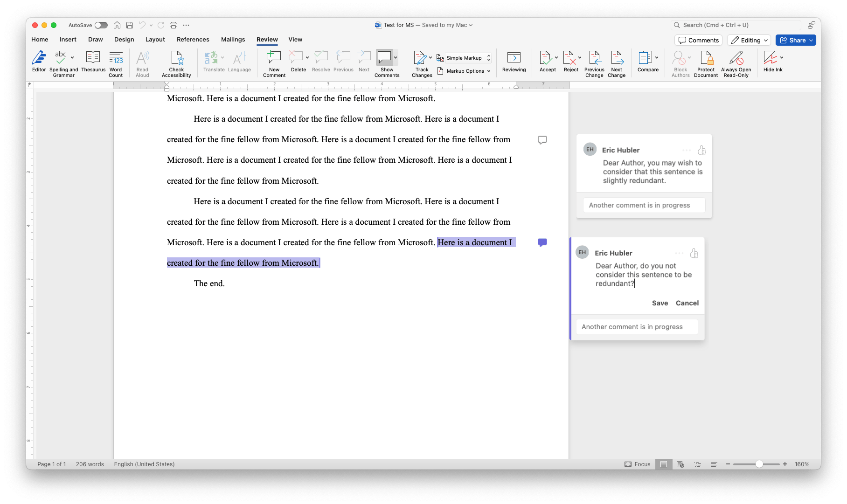Open the Delete comment dropdown arrow
The height and width of the screenshot is (504, 847).
click(x=307, y=57)
